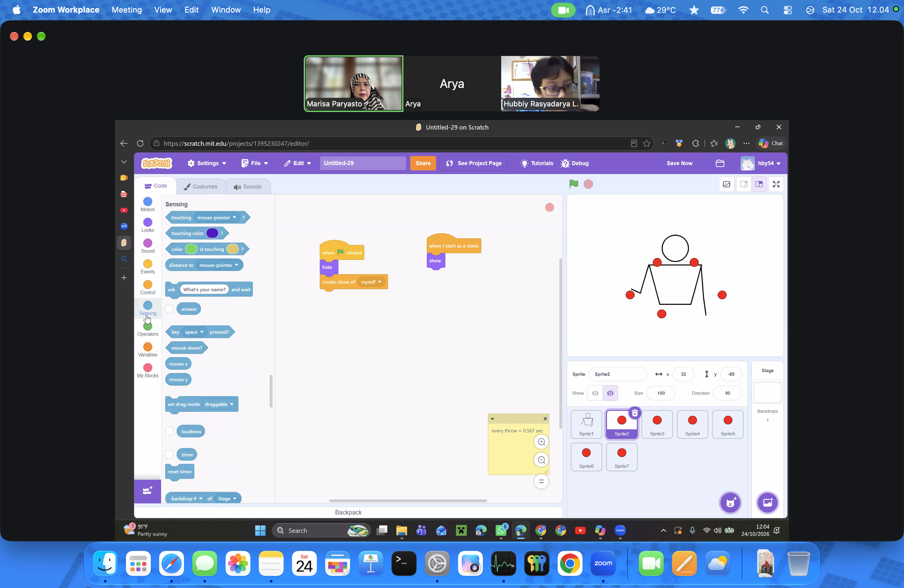
Task: Enable the timer reporter checkbox
Action: coord(169,454)
